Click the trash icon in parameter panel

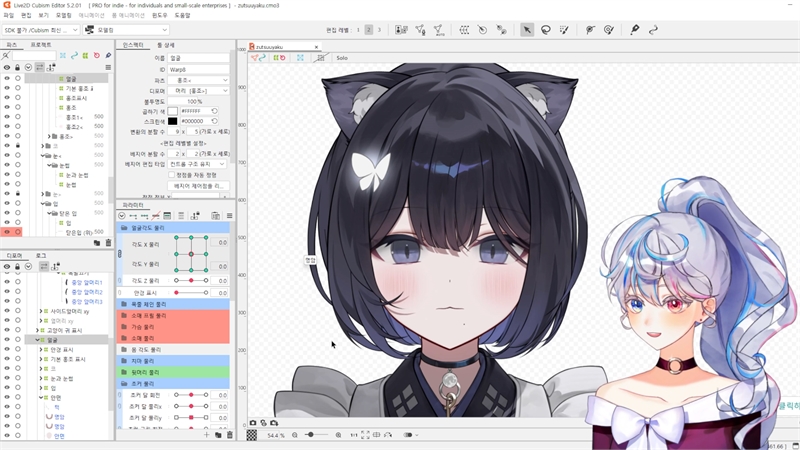(x=229, y=435)
